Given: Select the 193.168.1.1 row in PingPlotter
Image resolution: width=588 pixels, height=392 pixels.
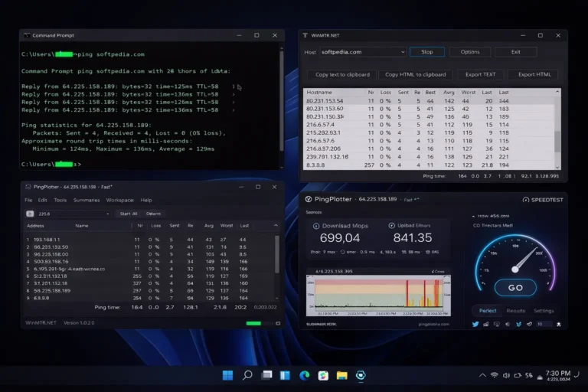Looking at the screenshot, I should [x=149, y=240].
